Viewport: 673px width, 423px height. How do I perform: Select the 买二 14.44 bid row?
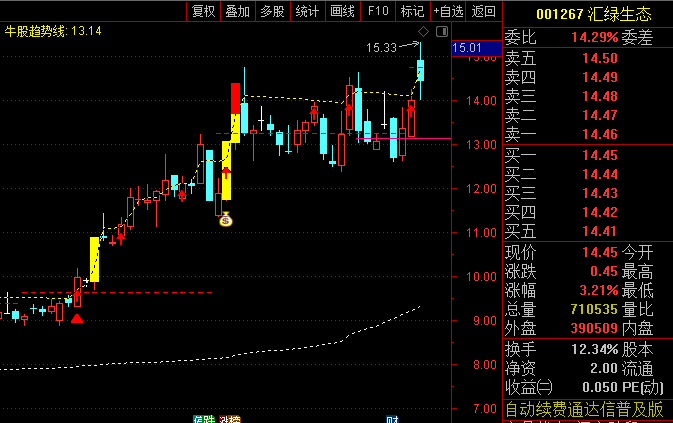click(x=588, y=174)
